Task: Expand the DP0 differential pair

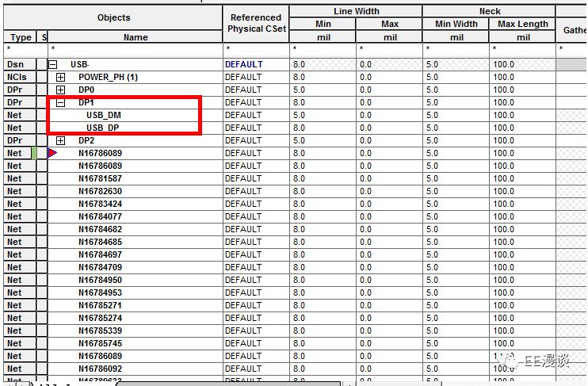Action: tap(60, 90)
